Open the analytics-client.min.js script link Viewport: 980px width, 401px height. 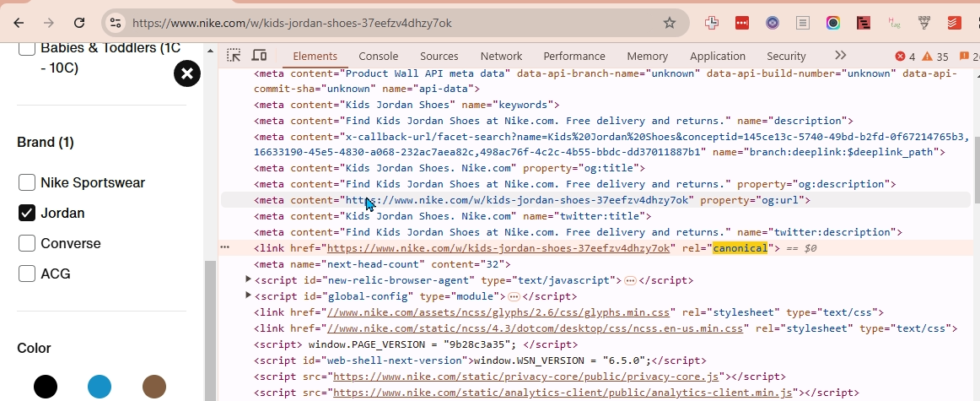pos(563,393)
